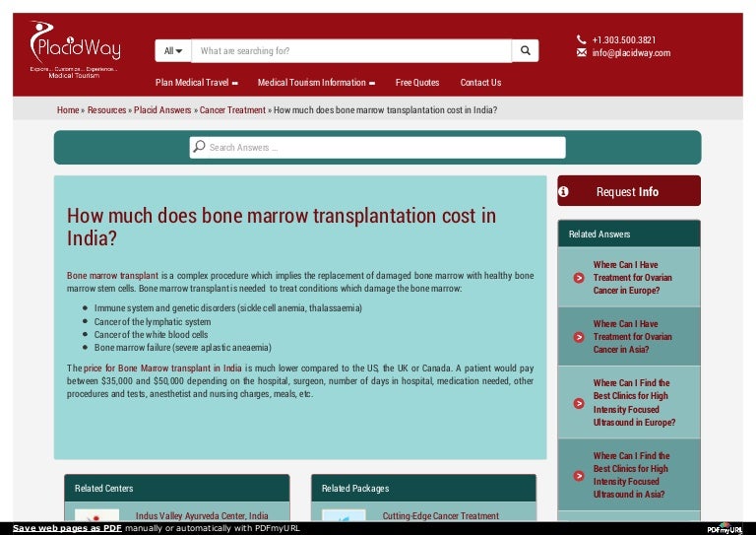
Task: Go to Cancer Treatment breadcrumb
Action: point(232,110)
